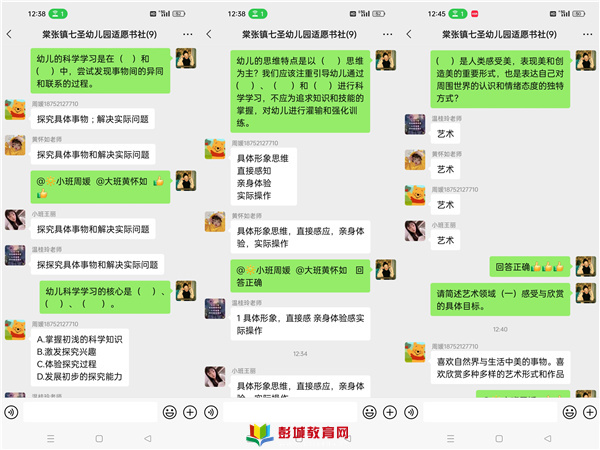Open three-dot menu in third chat header

(x=588, y=34)
